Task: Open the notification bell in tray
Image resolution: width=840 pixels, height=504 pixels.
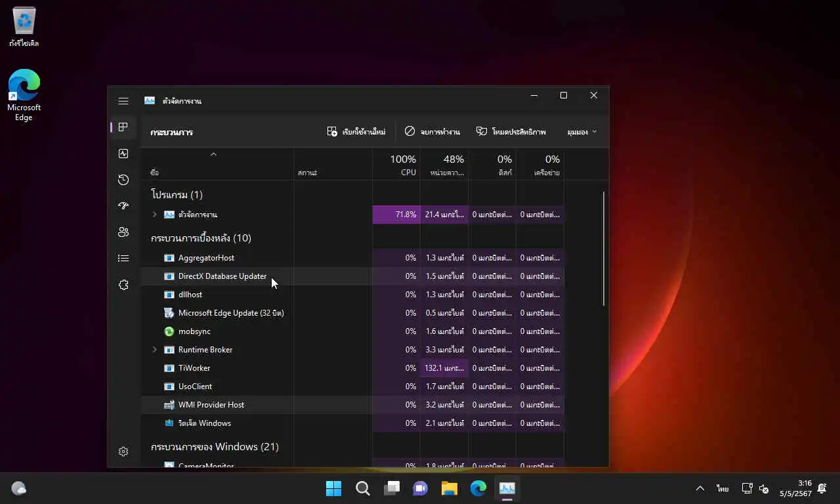Action: (822, 488)
